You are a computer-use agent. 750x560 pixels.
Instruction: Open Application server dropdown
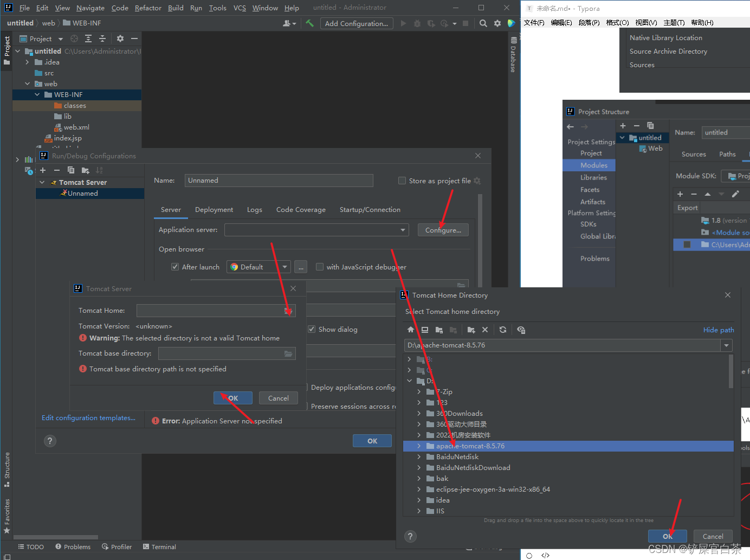[403, 230]
